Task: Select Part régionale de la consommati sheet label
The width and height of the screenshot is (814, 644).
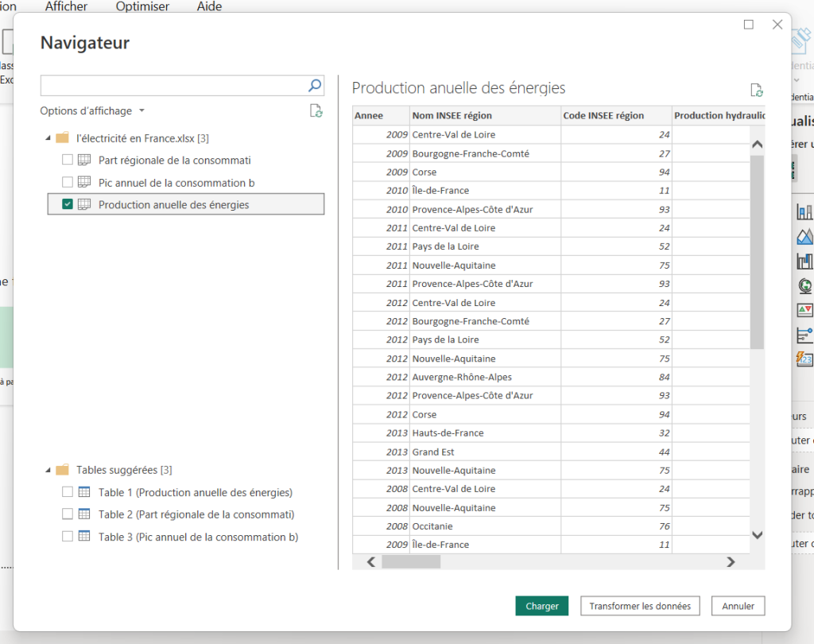Action: click(174, 160)
